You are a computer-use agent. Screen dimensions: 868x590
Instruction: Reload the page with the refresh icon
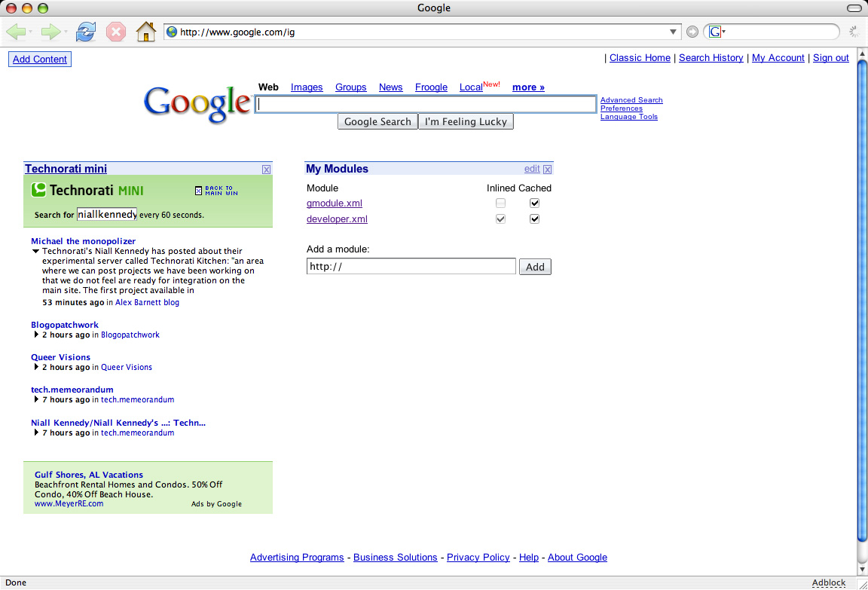click(x=86, y=32)
